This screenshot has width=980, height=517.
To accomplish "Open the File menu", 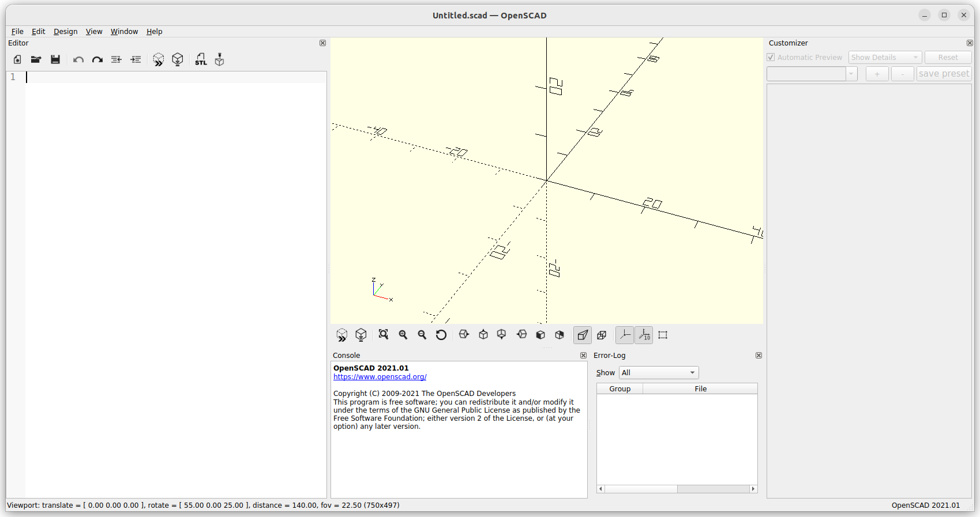I will tap(17, 32).
